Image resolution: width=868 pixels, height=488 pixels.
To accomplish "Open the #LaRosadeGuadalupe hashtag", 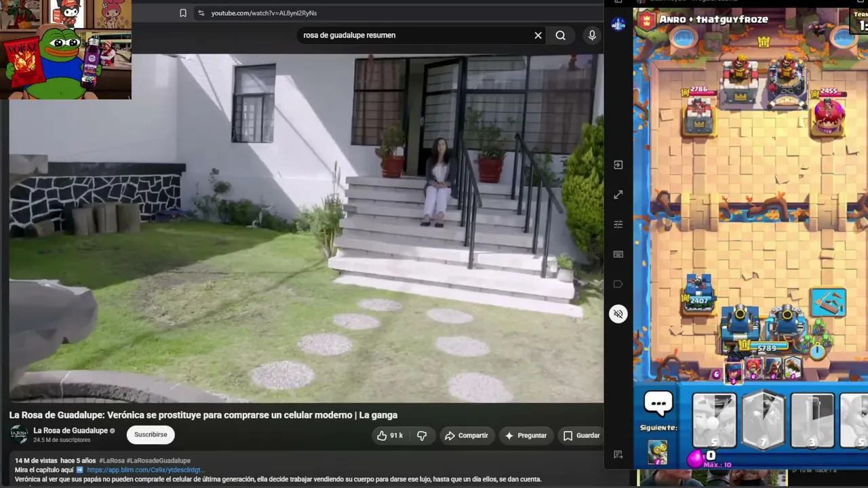I will click(159, 461).
